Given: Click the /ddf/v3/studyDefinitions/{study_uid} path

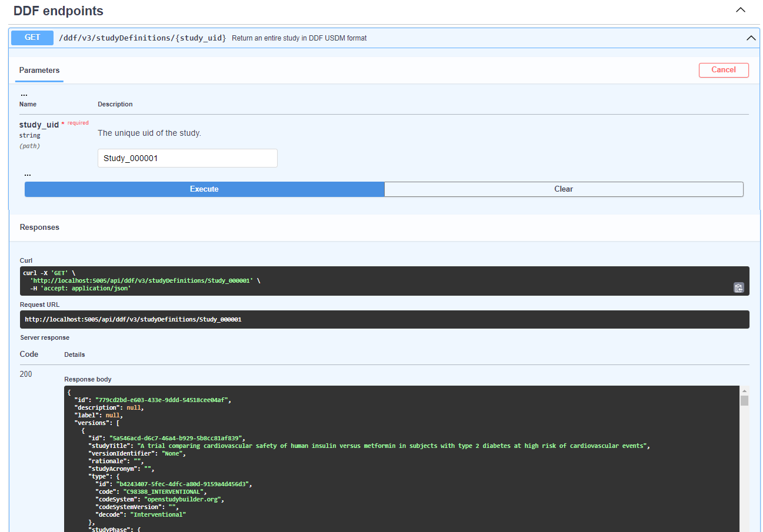Looking at the screenshot, I should click(x=142, y=38).
